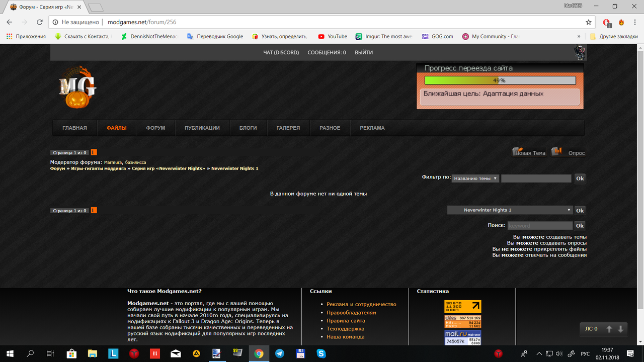Open Переводчик Google bookmark

tap(215, 36)
